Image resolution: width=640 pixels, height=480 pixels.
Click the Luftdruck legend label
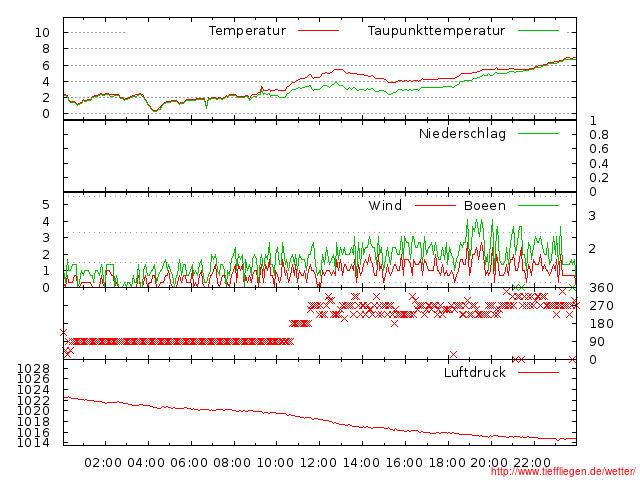475,372
